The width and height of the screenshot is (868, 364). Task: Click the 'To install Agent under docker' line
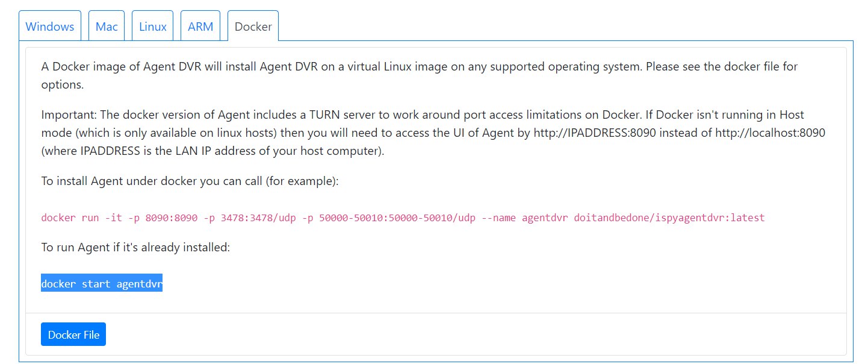coord(190,181)
